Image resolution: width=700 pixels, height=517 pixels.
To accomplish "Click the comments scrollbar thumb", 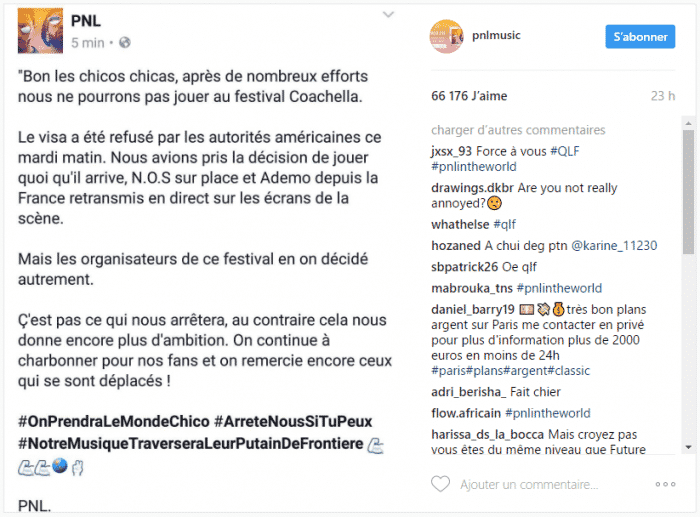I will click(x=688, y=192).
